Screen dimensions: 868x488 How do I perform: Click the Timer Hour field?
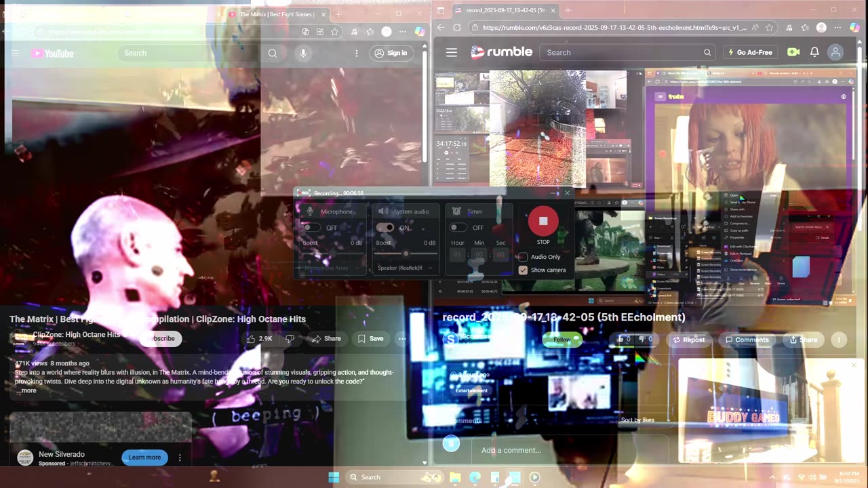(x=457, y=255)
